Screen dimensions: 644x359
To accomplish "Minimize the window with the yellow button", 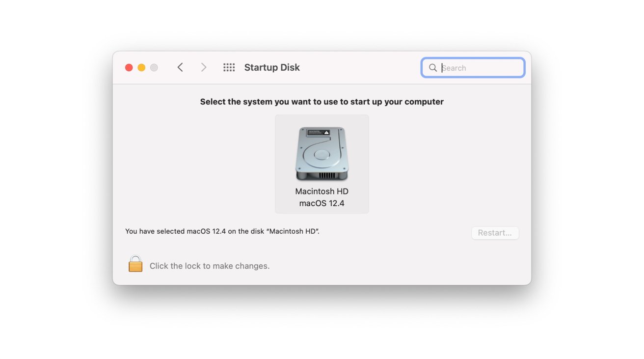I will click(141, 68).
